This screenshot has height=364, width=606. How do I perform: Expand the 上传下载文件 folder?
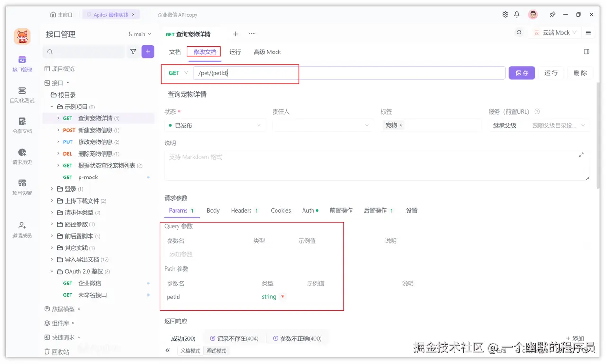pos(52,201)
